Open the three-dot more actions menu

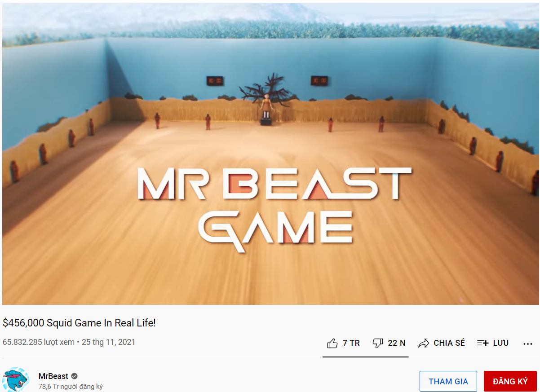(x=528, y=344)
